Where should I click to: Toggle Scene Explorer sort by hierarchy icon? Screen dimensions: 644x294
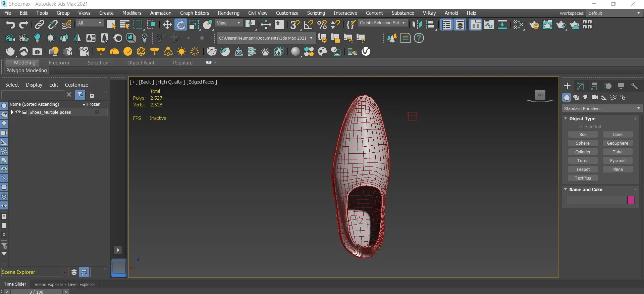[84, 272]
